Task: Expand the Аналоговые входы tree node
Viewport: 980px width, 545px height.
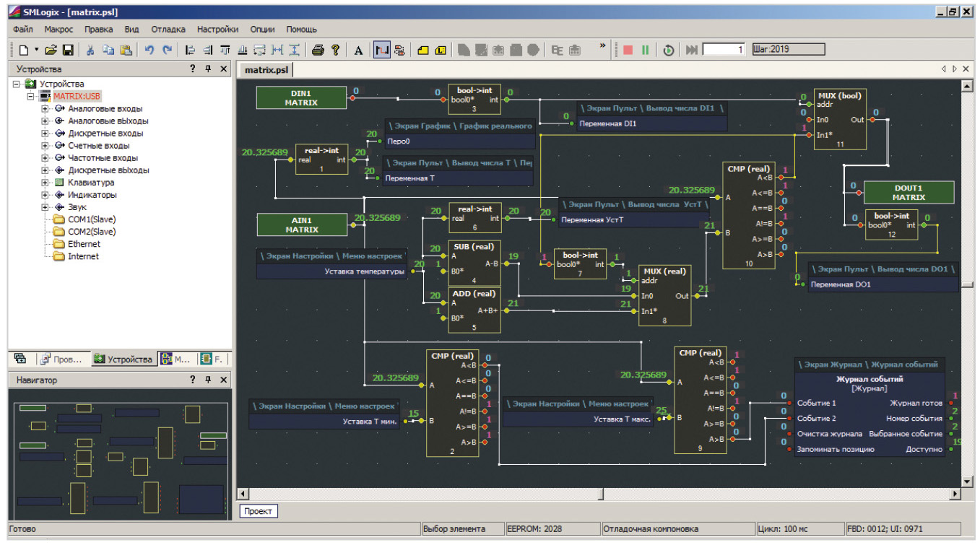Action: [x=45, y=108]
